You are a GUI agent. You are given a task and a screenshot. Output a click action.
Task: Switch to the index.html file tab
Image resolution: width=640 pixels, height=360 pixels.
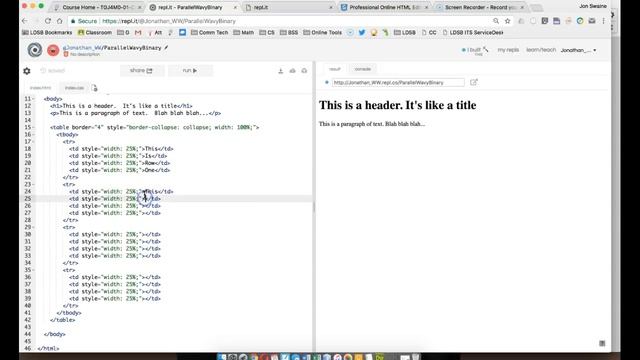[x=40, y=88]
